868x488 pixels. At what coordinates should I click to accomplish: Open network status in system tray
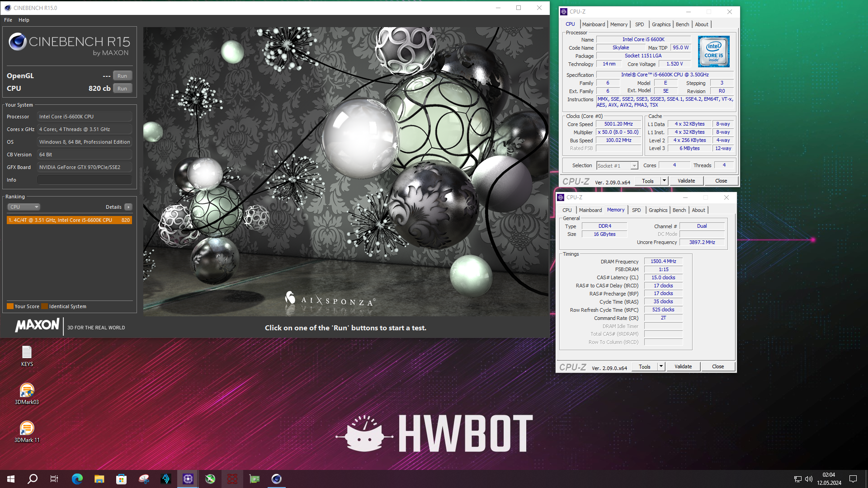coord(798,479)
